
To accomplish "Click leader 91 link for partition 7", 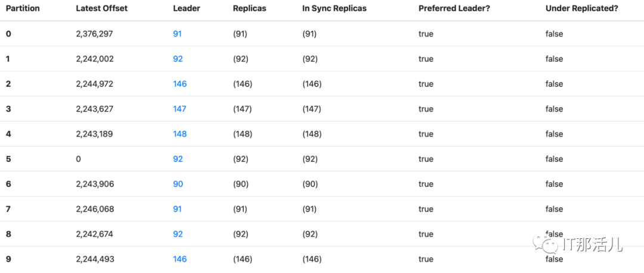I will (x=177, y=210).
